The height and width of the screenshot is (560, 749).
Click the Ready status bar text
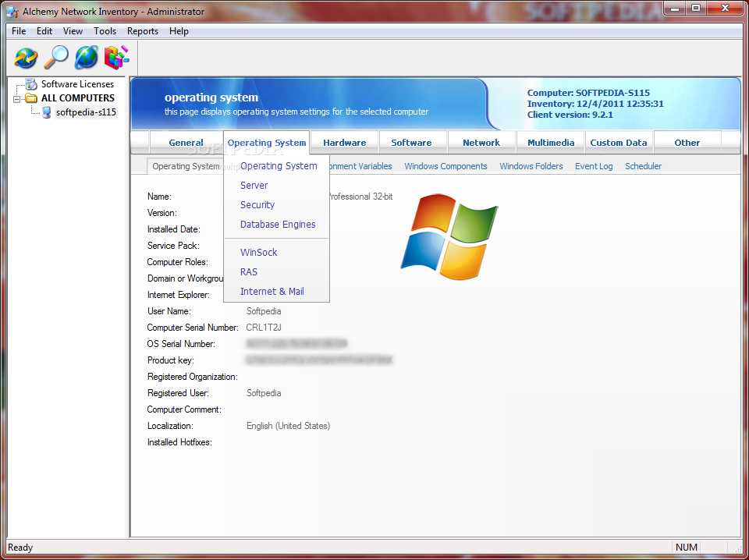click(x=20, y=548)
